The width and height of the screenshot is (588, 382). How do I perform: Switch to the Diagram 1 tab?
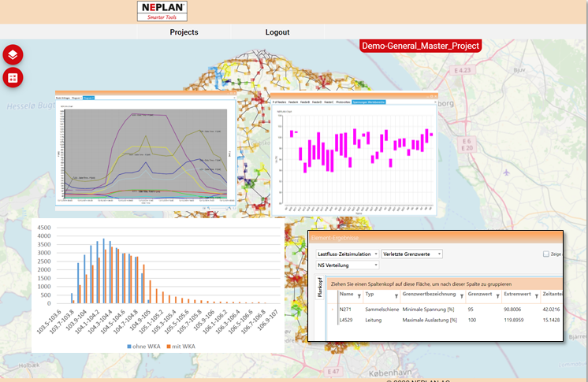[x=77, y=98]
